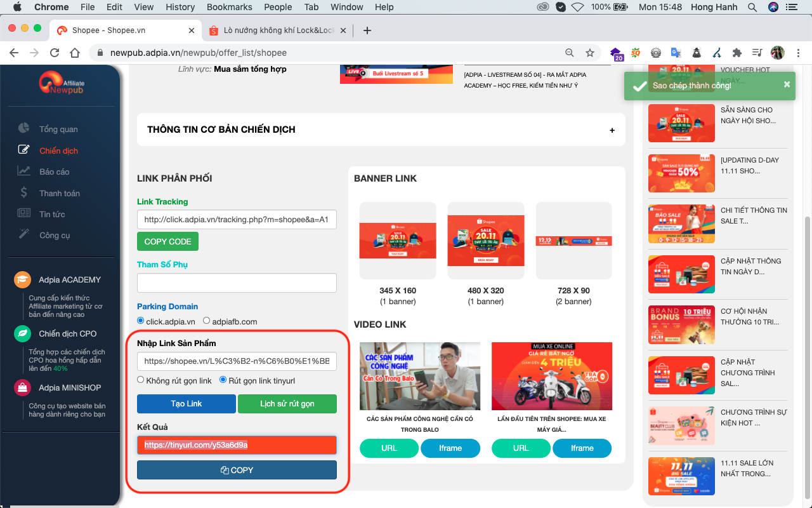Choose Rút gọn link tinyurl option
Image resolution: width=812 pixels, height=508 pixels.
(223, 380)
